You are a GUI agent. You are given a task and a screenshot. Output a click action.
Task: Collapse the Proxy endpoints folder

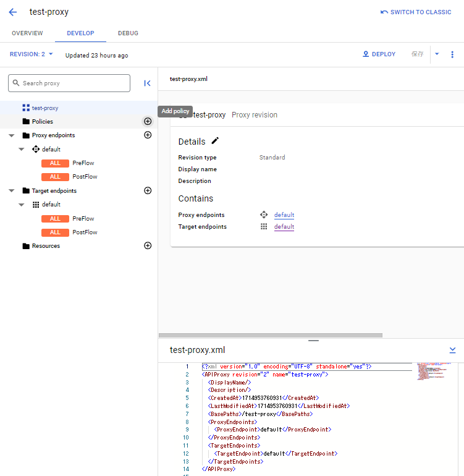(12, 135)
